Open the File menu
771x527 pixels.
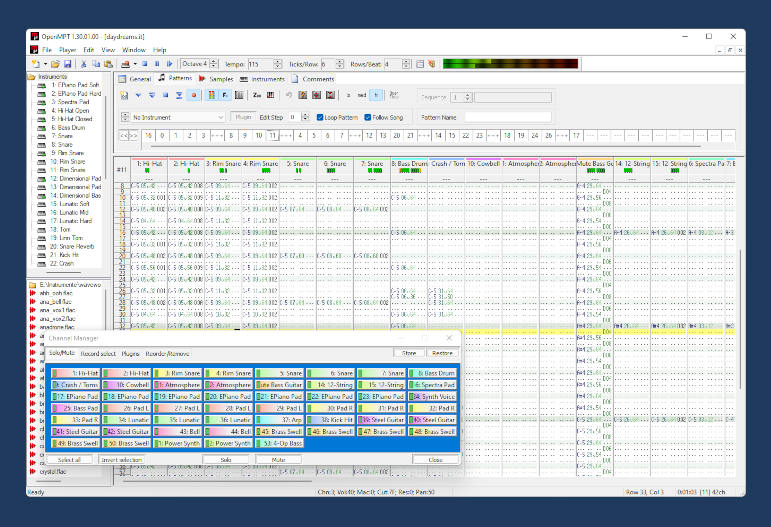47,50
